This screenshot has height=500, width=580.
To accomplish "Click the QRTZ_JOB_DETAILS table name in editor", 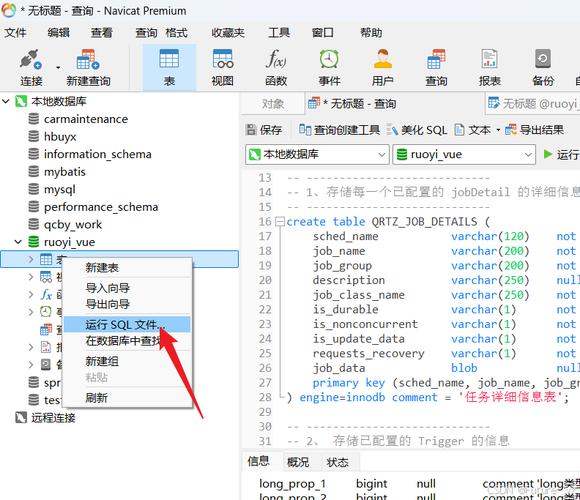I will pyautogui.click(x=424, y=222).
